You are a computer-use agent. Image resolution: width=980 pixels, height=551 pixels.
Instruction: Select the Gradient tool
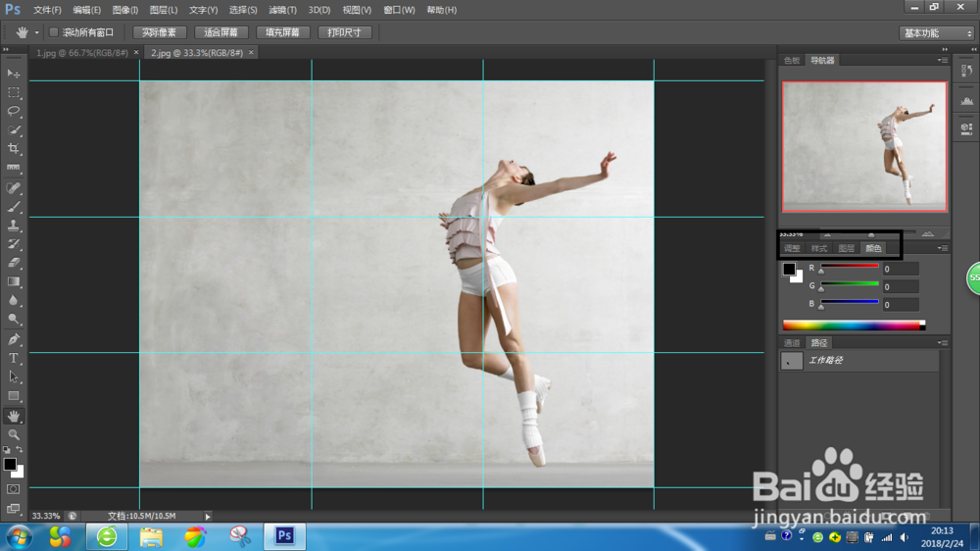[14, 282]
